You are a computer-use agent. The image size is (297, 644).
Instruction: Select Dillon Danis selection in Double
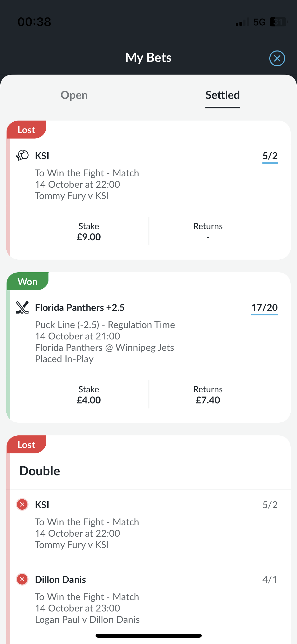point(60,579)
